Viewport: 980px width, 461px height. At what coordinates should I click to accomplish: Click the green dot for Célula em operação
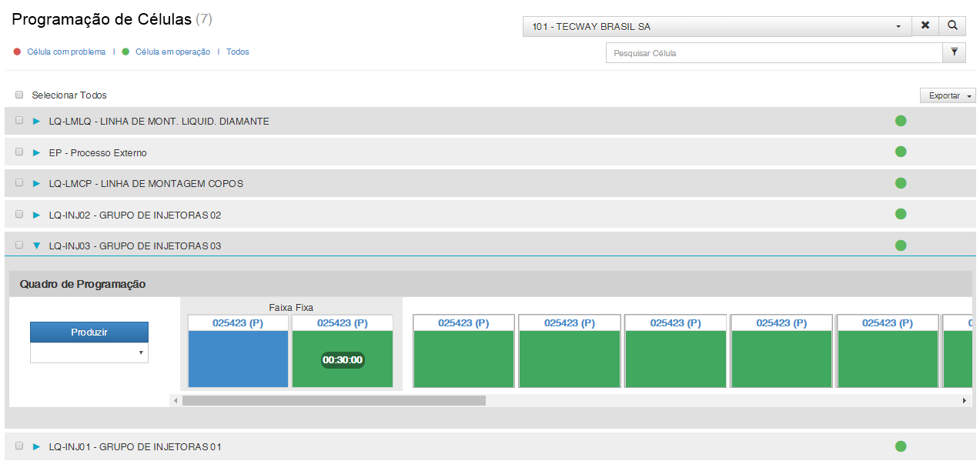click(x=125, y=52)
